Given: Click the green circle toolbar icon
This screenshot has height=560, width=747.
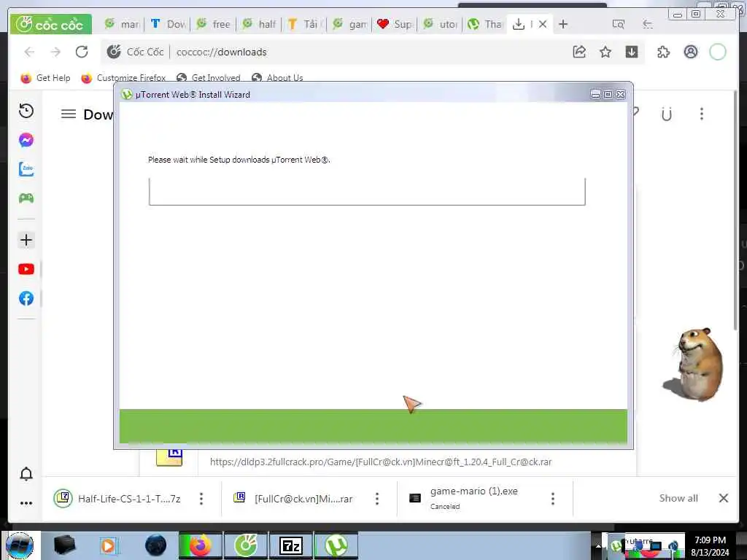Looking at the screenshot, I should pos(718,52).
